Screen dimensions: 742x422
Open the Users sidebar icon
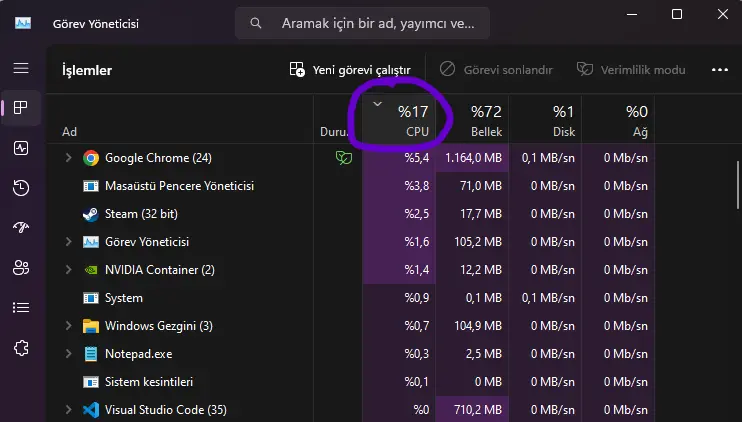[x=21, y=268]
